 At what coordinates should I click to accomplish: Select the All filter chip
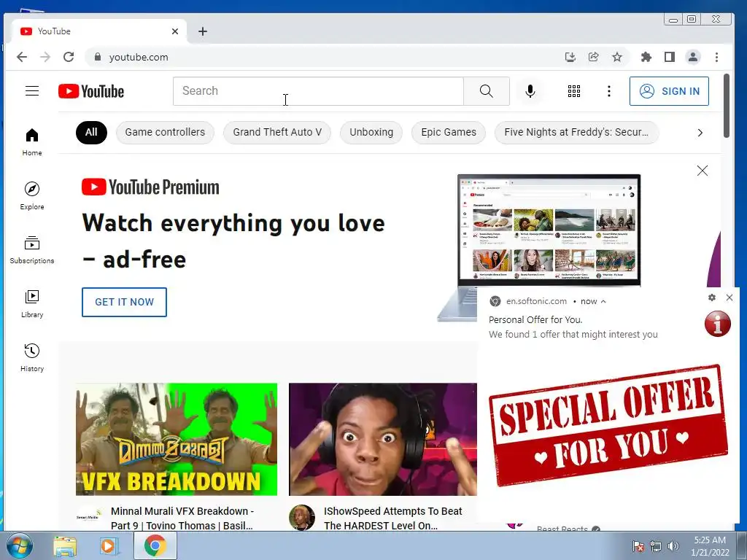(91, 133)
